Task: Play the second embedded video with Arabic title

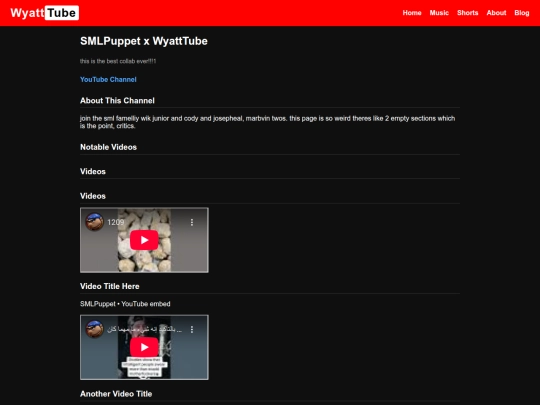Action: click(x=144, y=347)
